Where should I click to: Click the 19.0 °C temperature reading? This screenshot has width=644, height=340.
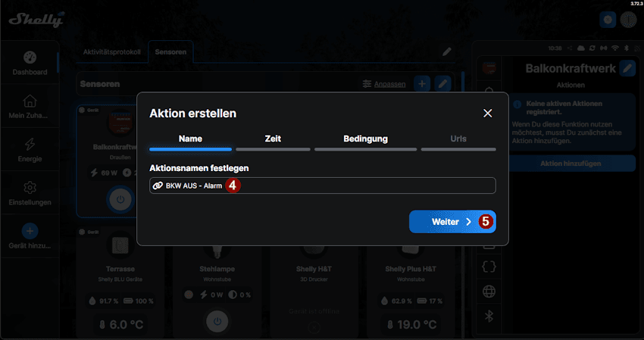(411, 325)
